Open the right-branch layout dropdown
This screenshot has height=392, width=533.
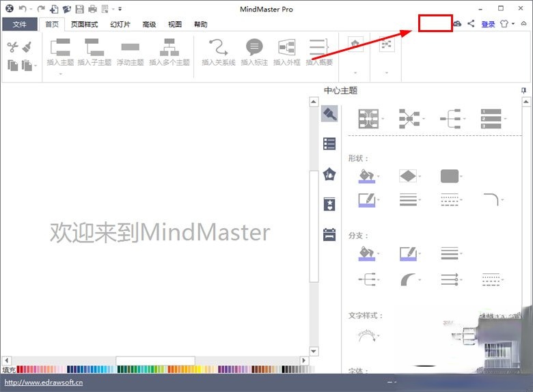pyautogui.click(x=452, y=119)
